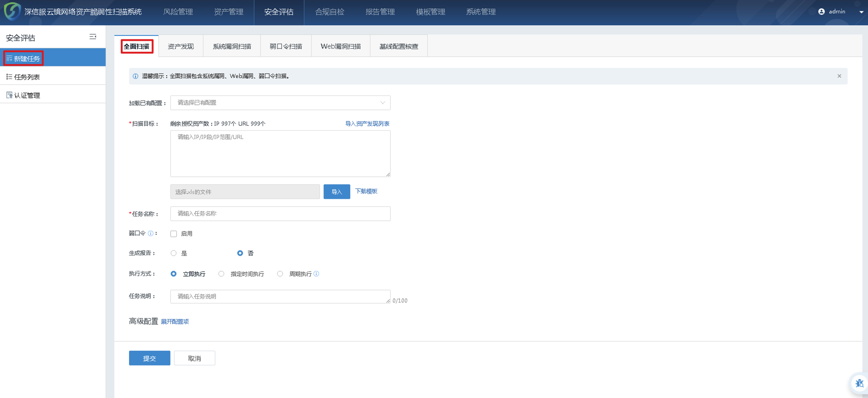Click the info icon next to 弱口令
Image resolution: width=868 pixels, height=398 pixels.
click(x=151, y=233)
